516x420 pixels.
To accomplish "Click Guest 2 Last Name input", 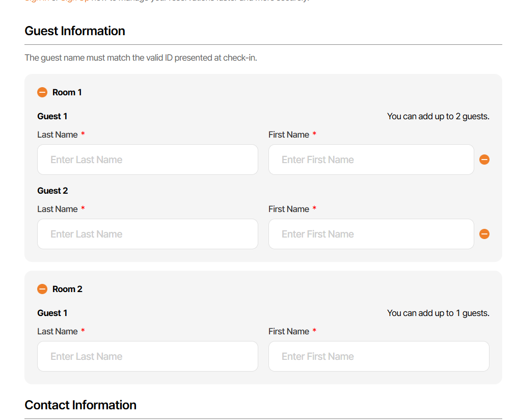I will (148, 234).
